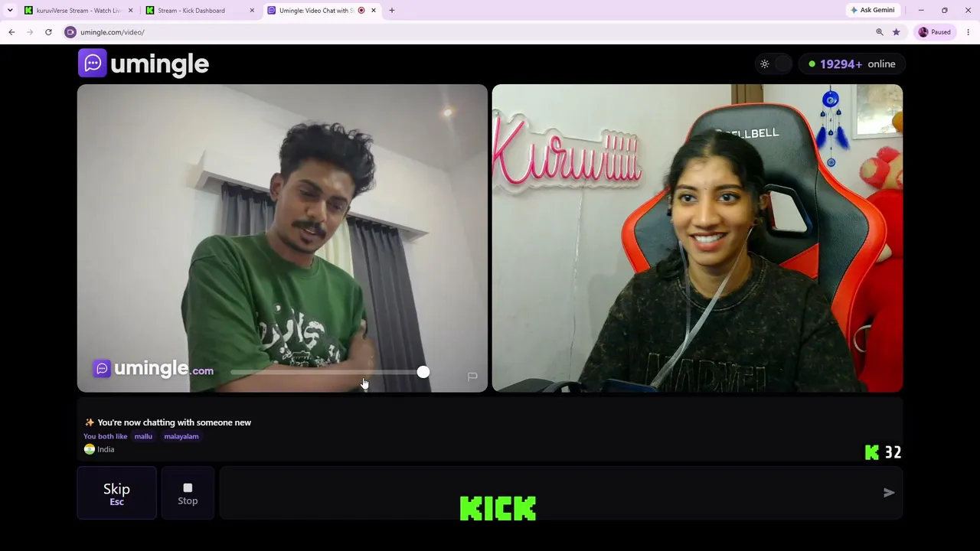Toggle the light/dark theme switch
This screenshot has width=980, height=551.
[773, 64]
